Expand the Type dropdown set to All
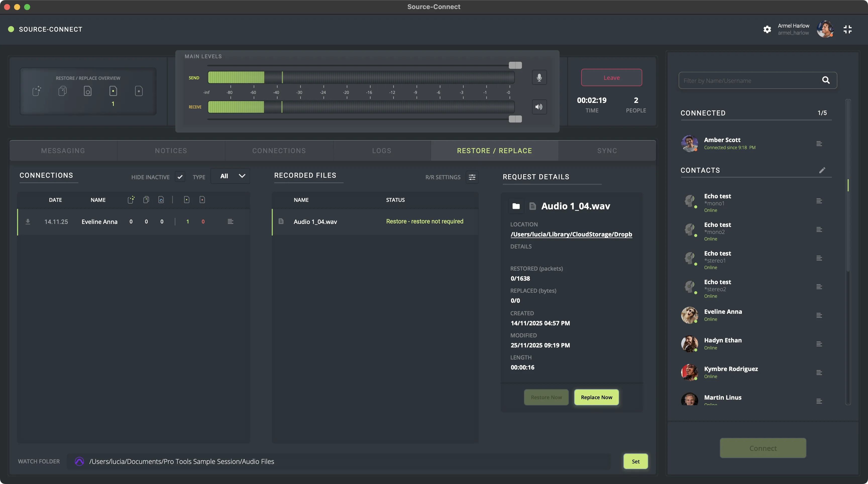Viewport: 868px width, 484px height. pos(230,176)
